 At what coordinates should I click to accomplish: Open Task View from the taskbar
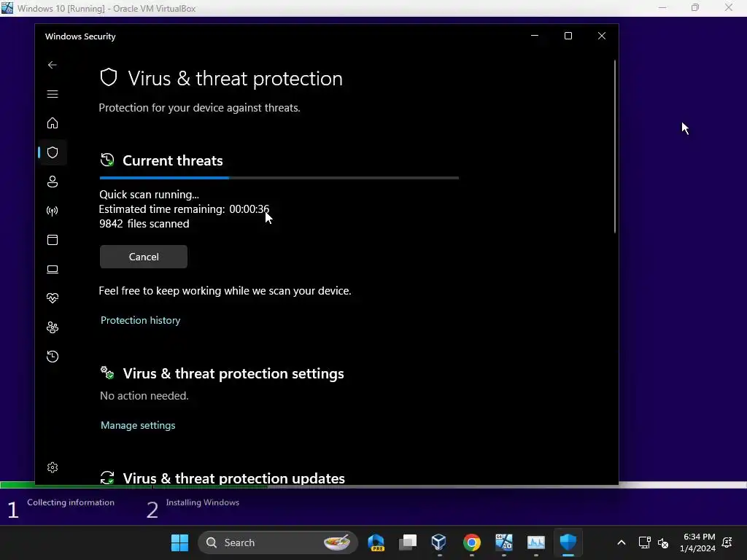[408, 542]
